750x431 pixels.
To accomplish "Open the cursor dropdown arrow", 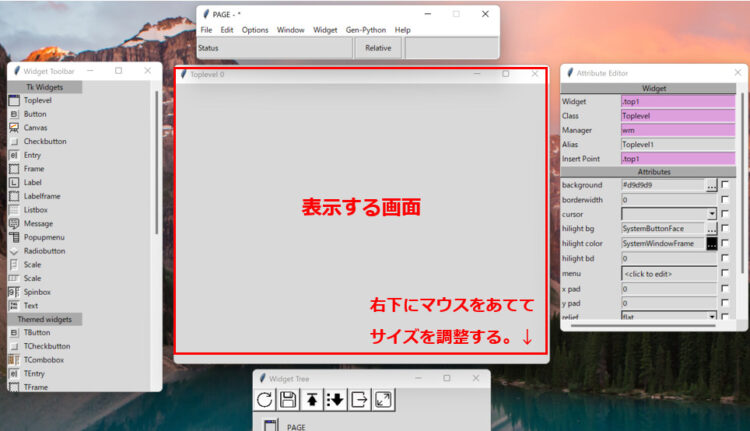I will point(712,214).
